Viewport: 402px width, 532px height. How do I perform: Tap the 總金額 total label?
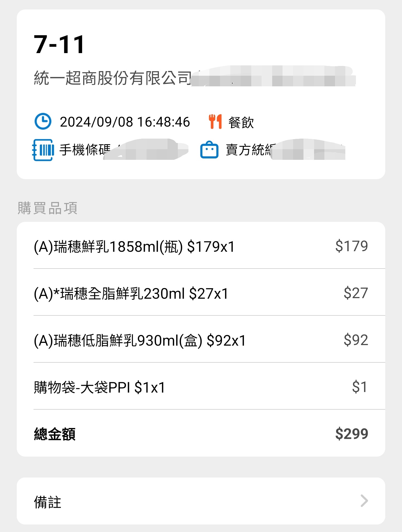click(55, 434)
